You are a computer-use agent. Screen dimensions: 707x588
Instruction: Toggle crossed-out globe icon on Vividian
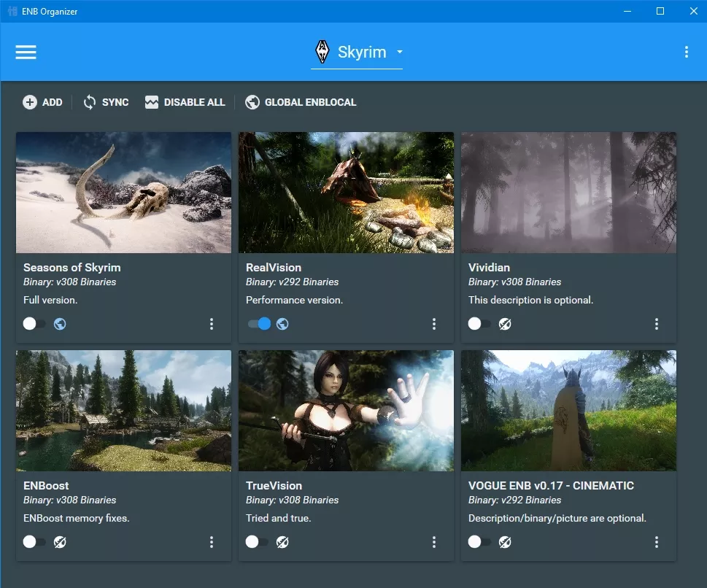click(505, 324)
